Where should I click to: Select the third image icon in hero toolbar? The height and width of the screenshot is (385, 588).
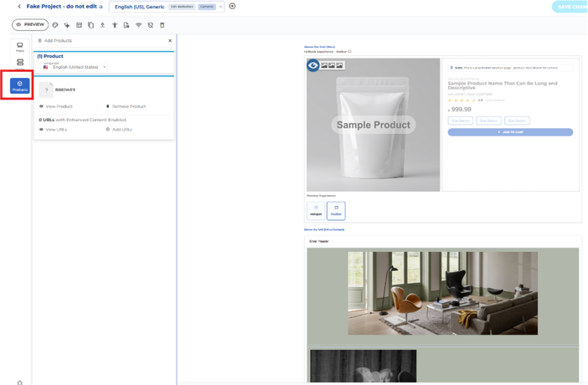[x=339, y=65]
